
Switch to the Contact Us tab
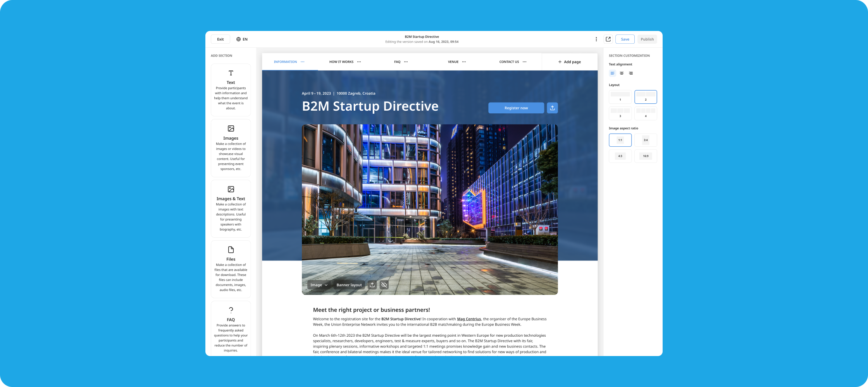(x=509, y=62)
